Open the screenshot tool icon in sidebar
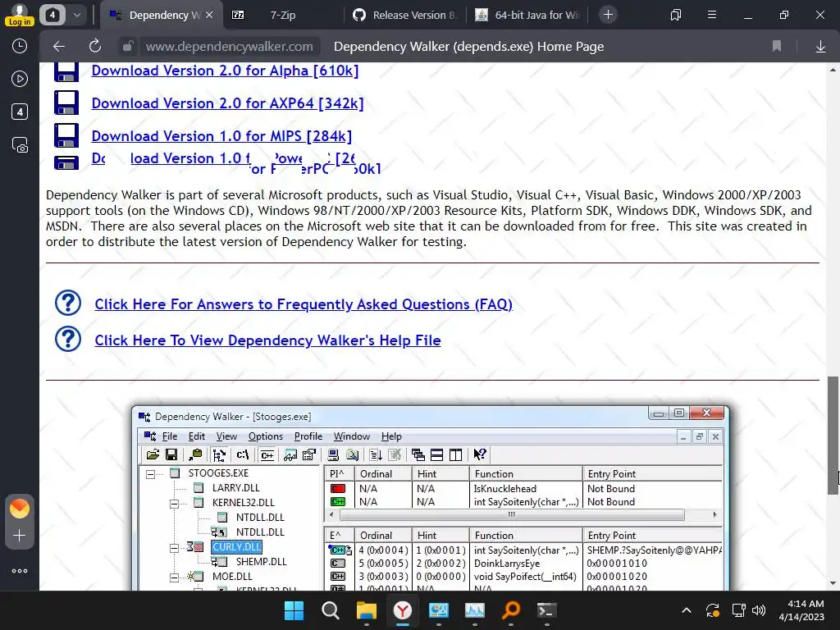This screenshot has height=630, width=840. coord(20,145)
